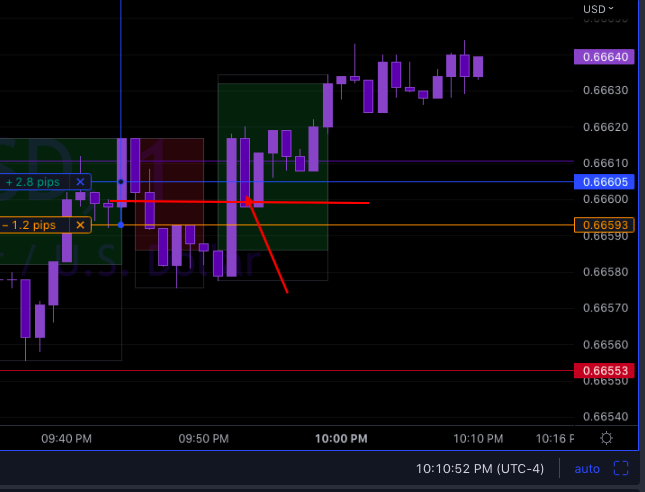Viewport: 645px width, 492px height.
Task: Click the 0.66553 red price label
Action: coord(604,371)
